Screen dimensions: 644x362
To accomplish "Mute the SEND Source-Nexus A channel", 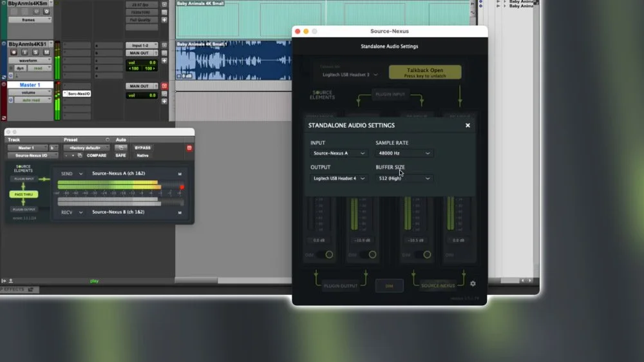I will pyautogui.click(x=180, y=174).
